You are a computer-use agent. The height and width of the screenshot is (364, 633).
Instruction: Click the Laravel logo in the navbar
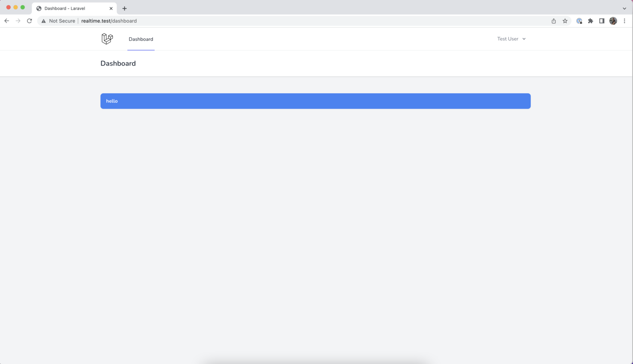[107, 39]
